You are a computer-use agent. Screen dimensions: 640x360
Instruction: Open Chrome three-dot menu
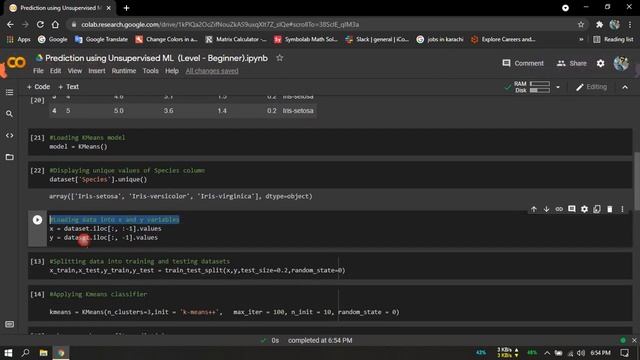tap(630, 24)
